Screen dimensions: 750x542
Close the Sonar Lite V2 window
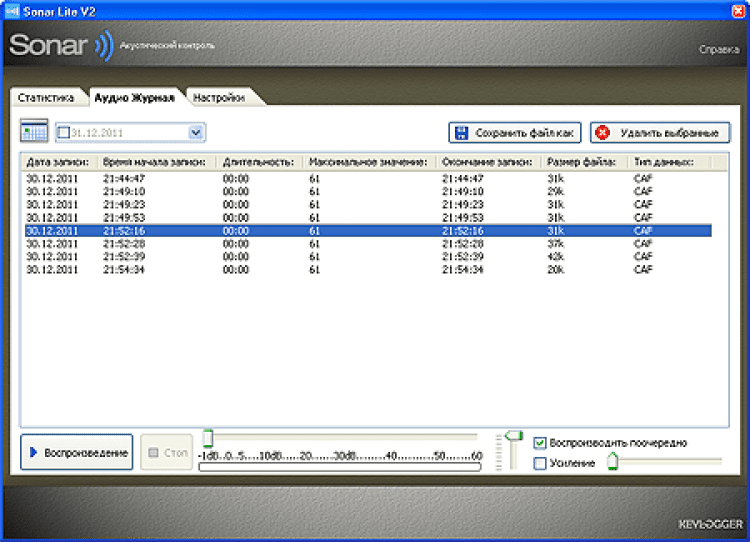pyautogui.click(x=739, y=11)
